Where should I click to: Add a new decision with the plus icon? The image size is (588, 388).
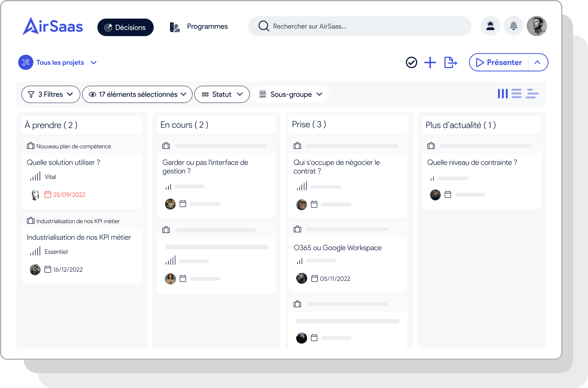point(430,62)
